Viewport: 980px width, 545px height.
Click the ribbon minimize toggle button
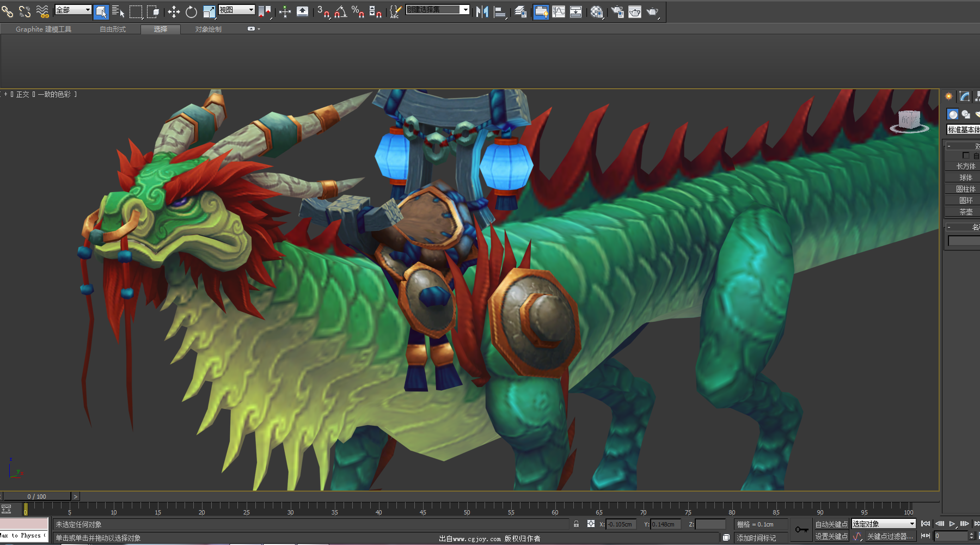(251, 29)
